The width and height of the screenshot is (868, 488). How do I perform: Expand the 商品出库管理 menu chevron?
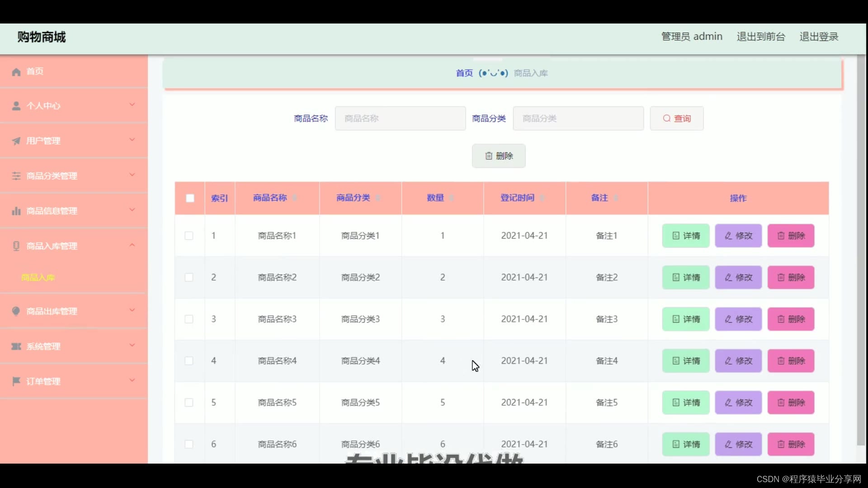point(132,310)
